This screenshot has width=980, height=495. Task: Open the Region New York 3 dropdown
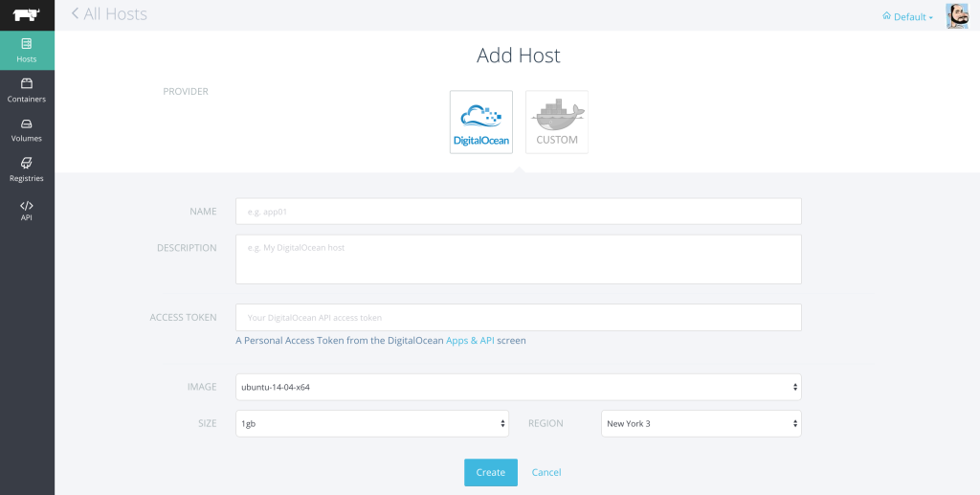[701, 423]
